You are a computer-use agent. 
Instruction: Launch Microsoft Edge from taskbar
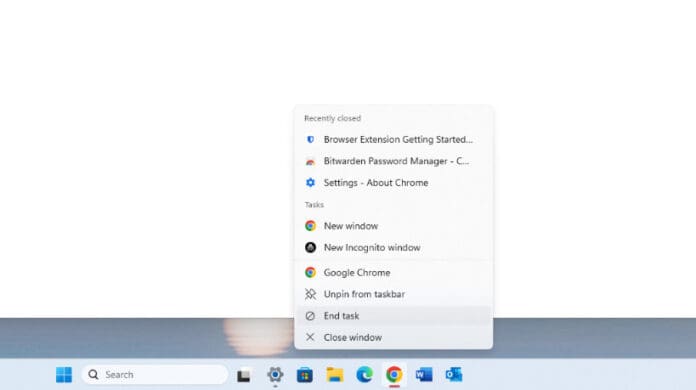pyautogui.click(x=364, y=374)
